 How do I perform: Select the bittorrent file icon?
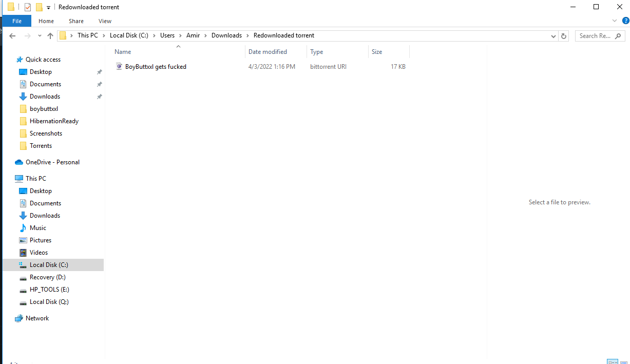[119, 66]
